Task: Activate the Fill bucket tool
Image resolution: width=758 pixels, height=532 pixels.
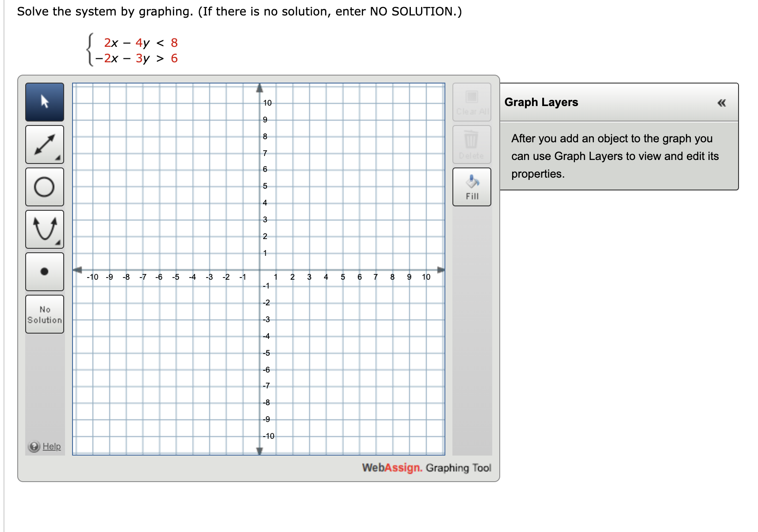Action: pyautogui.click(x=472, y=187)
